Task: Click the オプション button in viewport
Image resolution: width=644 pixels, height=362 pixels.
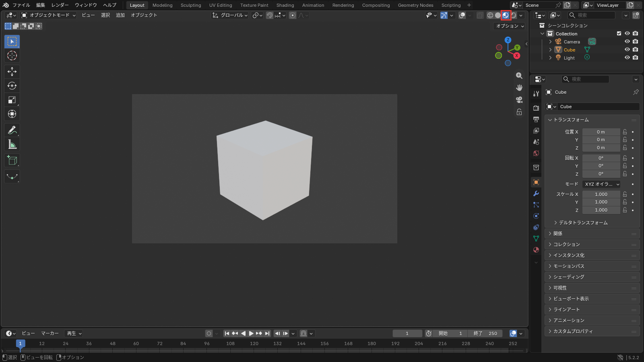Action: pyautogui.click(x=510, y=26)
